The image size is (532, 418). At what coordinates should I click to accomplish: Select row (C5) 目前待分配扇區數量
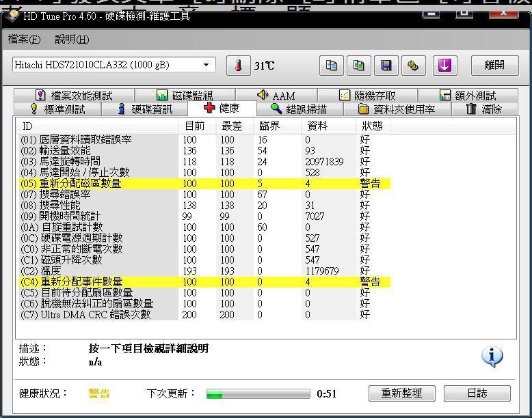pos(204,292)
